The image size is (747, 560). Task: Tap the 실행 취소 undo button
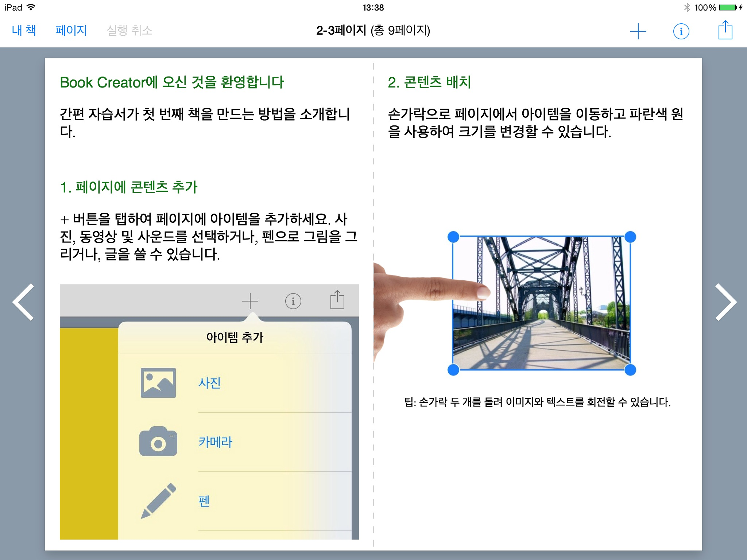point(129,30)
